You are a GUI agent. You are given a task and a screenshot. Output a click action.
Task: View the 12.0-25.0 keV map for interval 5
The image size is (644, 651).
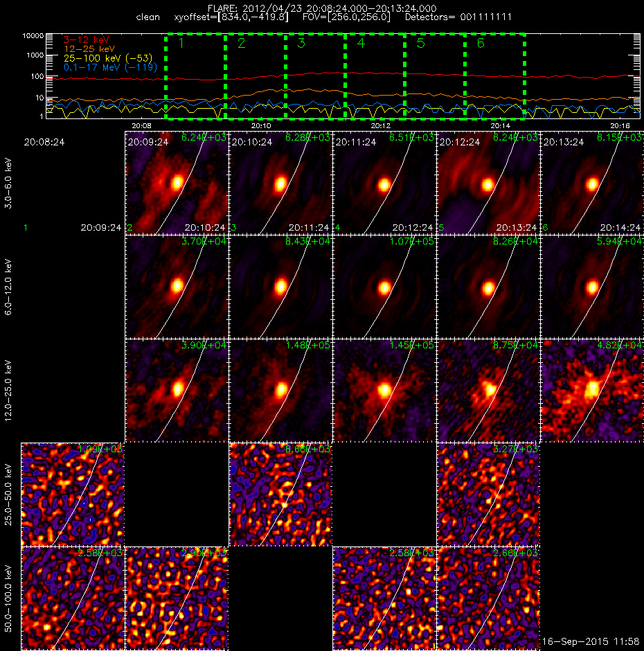[x=488, y=391]
